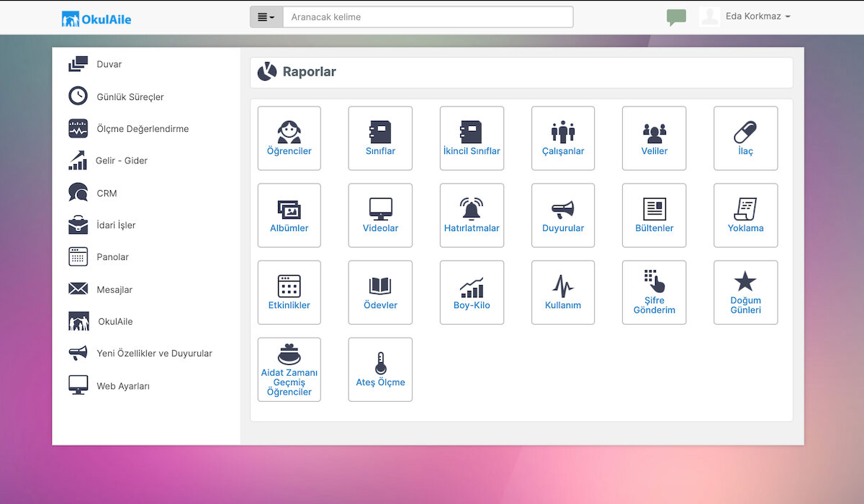Open the Sınıflar report tile
The width and height of the screenshot is (864, 504).
click(x=380, y=138)
